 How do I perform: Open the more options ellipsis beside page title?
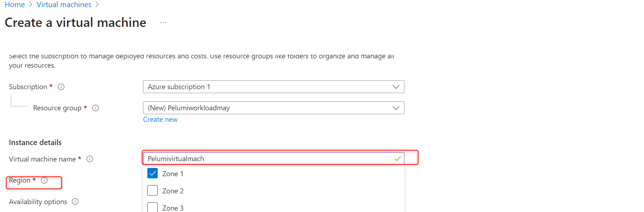[x=163, y=23]
